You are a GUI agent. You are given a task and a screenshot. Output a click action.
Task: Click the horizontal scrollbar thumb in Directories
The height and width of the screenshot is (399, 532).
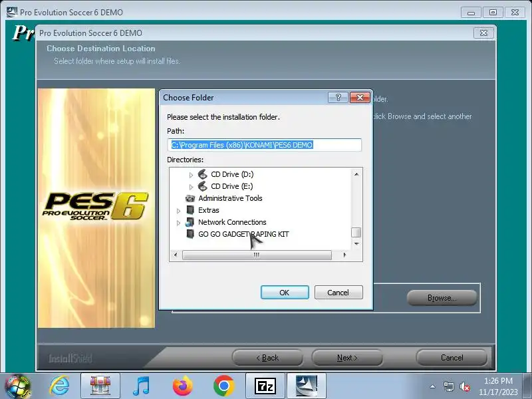257,255
